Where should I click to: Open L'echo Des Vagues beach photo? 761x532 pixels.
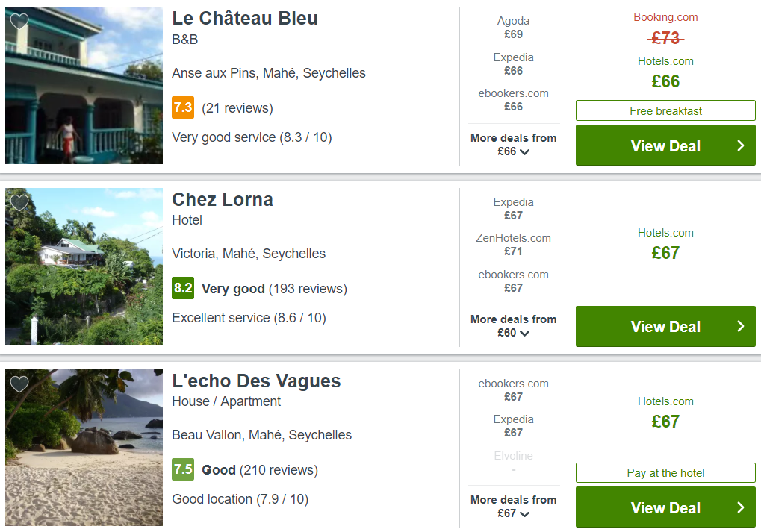[84, 448]
